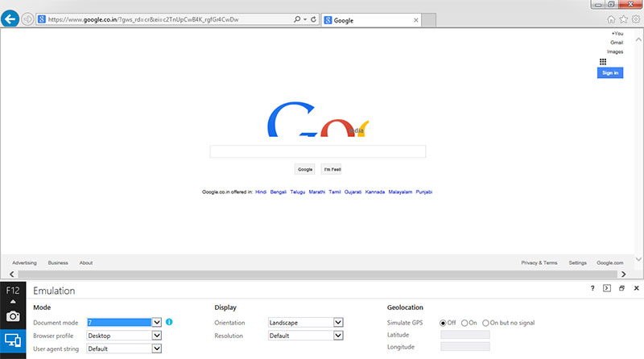
Task: Click the I'm Feeling Lucky button
Action: click(332, 169)
